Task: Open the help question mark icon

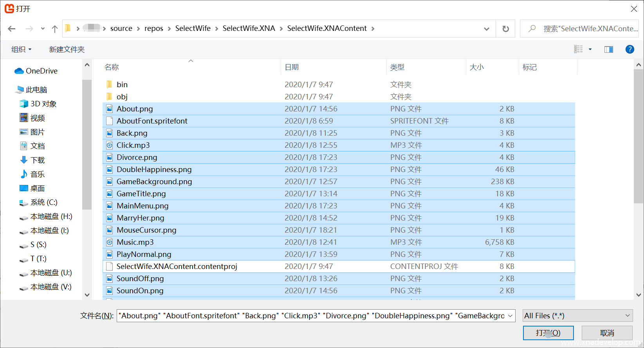Action: tap(630, 49)
